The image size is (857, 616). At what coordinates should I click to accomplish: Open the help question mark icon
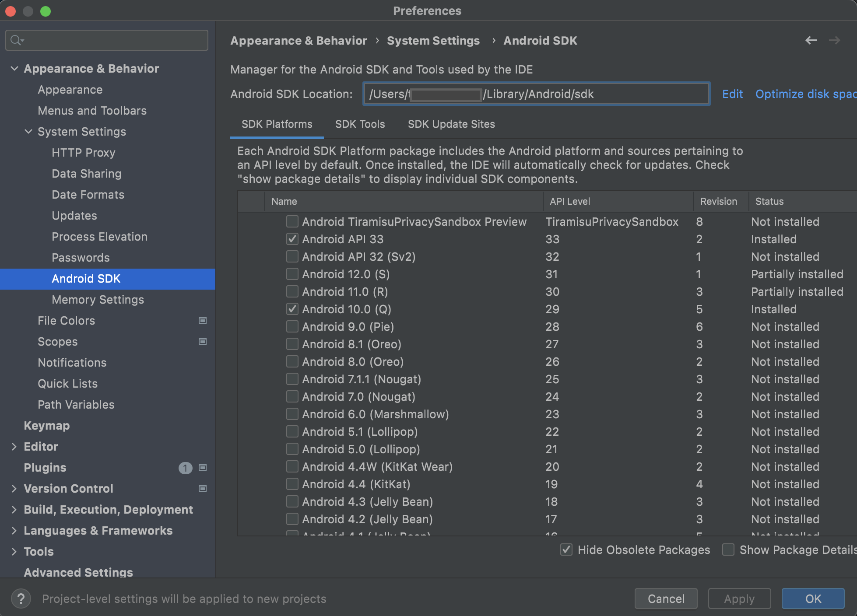click(21, 598)
